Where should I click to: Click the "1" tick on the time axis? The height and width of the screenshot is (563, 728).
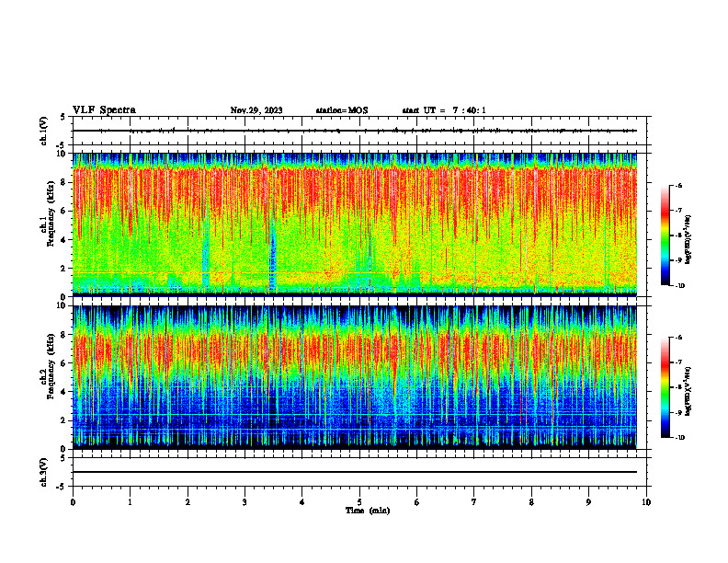tap(130, 502)
